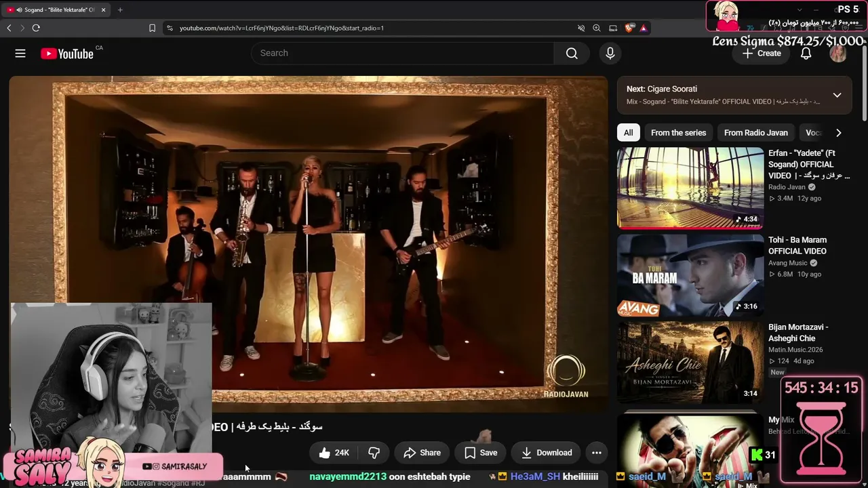Viewport: 868px width, 488px height.
Task: Open the zoom magnifier in address bar
Action: point(597,28)
